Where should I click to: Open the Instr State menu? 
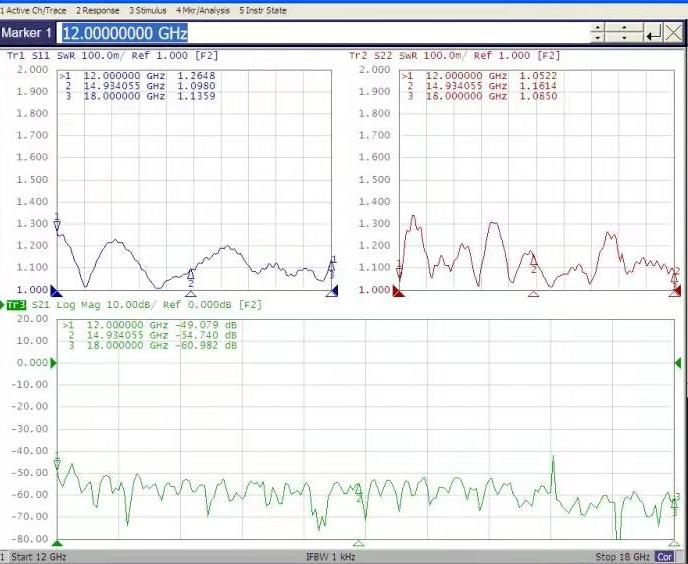(262, 10)
